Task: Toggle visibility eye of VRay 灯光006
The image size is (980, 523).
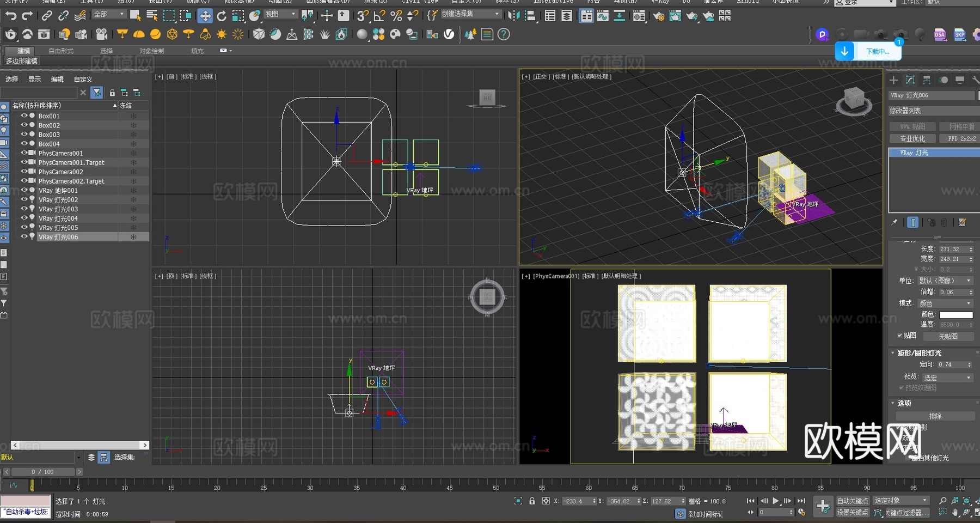Action: pos(24,236)
